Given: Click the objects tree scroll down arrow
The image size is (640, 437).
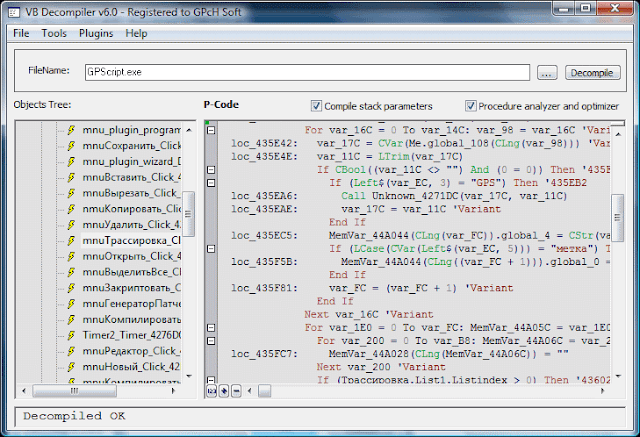Looking at the screenshot, I should click(189, 376).
